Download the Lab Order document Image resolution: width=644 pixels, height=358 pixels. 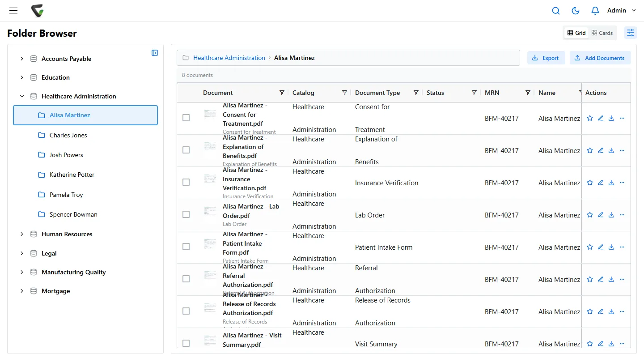(x=611, y=215)
